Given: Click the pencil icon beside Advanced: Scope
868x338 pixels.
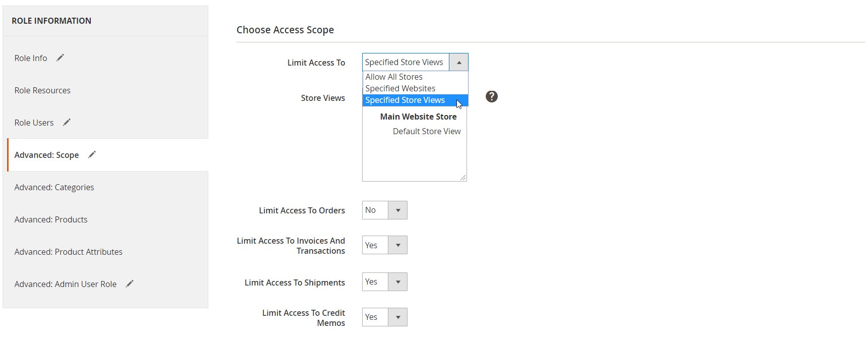Looking at the screenshot, I should click(x=92, y=155).
